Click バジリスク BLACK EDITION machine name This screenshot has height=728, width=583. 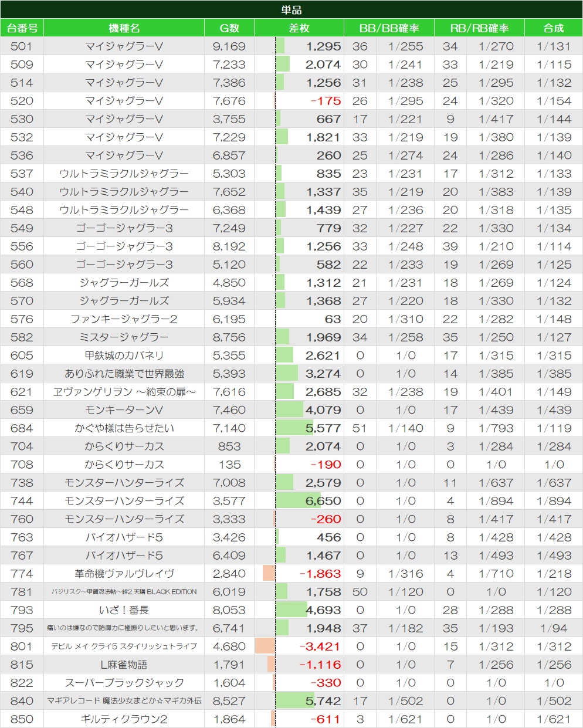click(x=124, y=592)
